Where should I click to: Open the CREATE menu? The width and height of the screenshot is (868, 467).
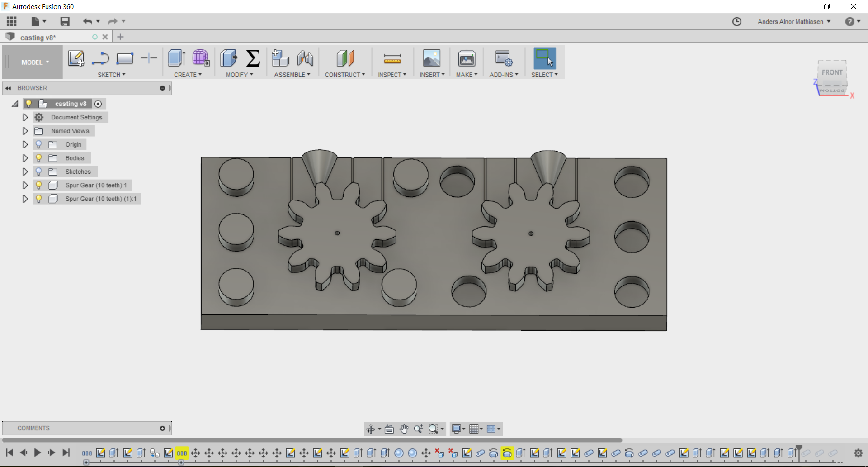tap(188, 75)
